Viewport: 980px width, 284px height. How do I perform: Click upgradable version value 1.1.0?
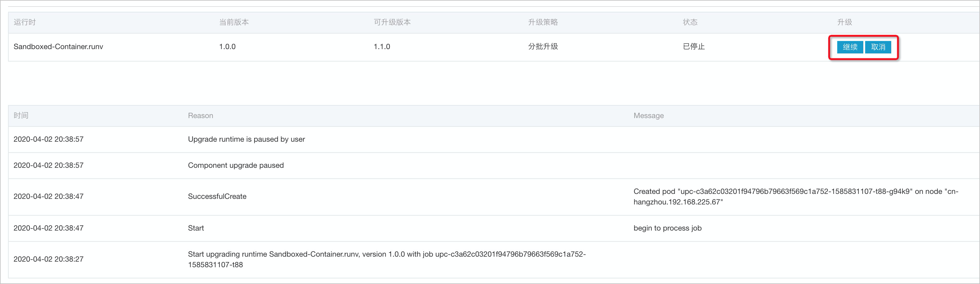click(x=382, y=46)
